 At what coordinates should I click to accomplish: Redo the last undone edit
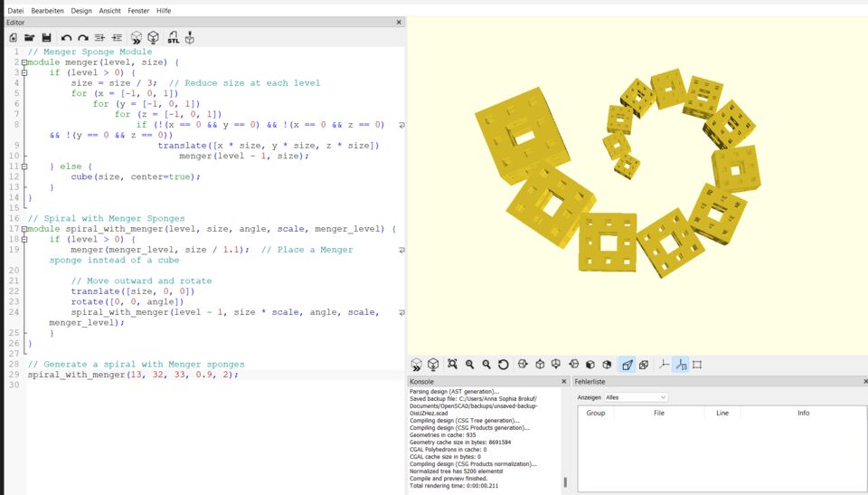tap(83, 38)
